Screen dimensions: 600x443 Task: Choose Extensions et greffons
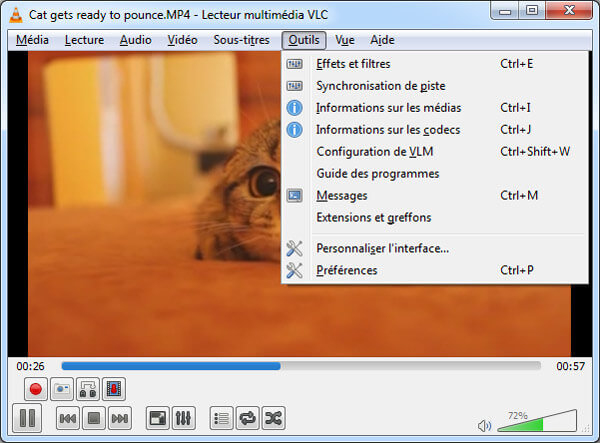(435, 217)
